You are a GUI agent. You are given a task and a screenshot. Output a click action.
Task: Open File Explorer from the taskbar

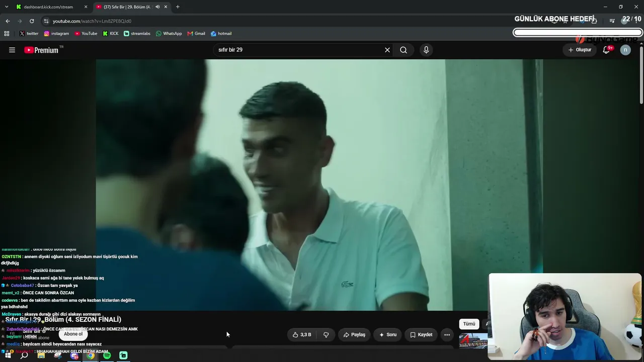click(41, 355)
